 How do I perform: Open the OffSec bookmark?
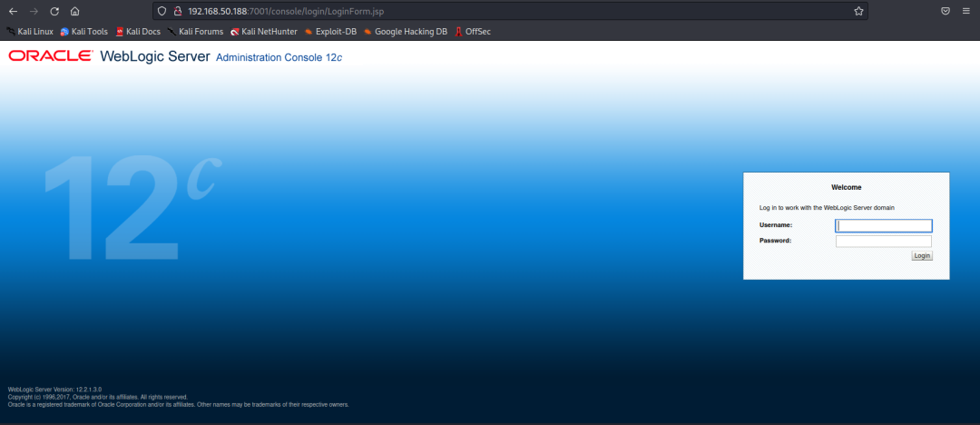click(x=473, y=31)
